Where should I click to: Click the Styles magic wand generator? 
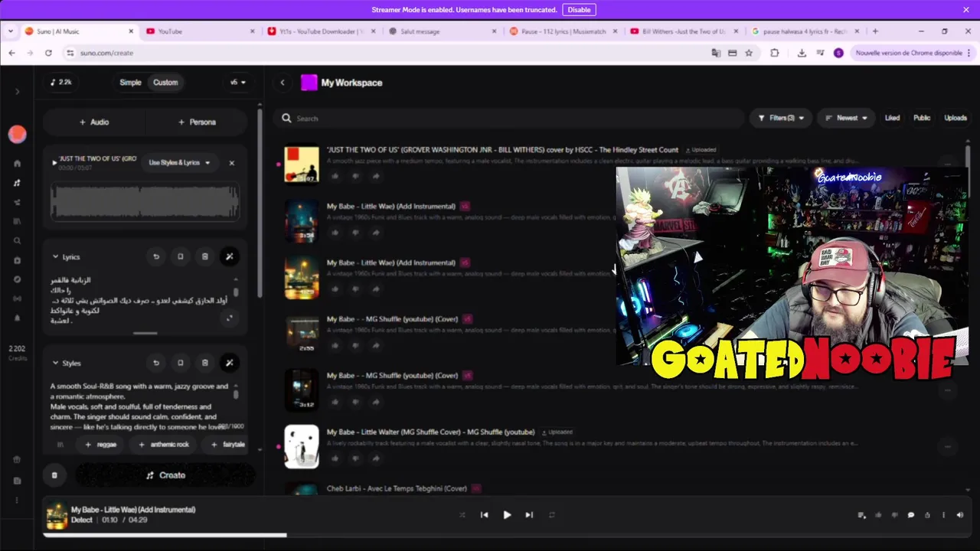click(229, 363)
